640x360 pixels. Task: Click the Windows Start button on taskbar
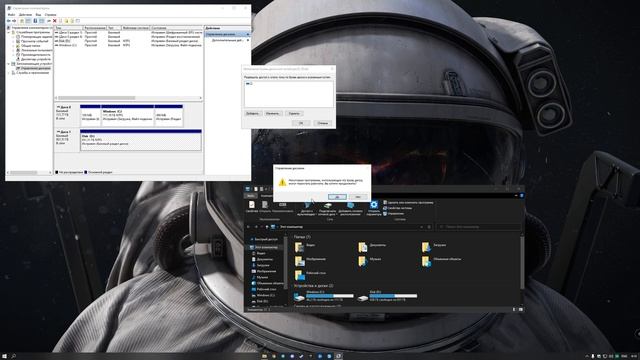[x=4, y=356]
